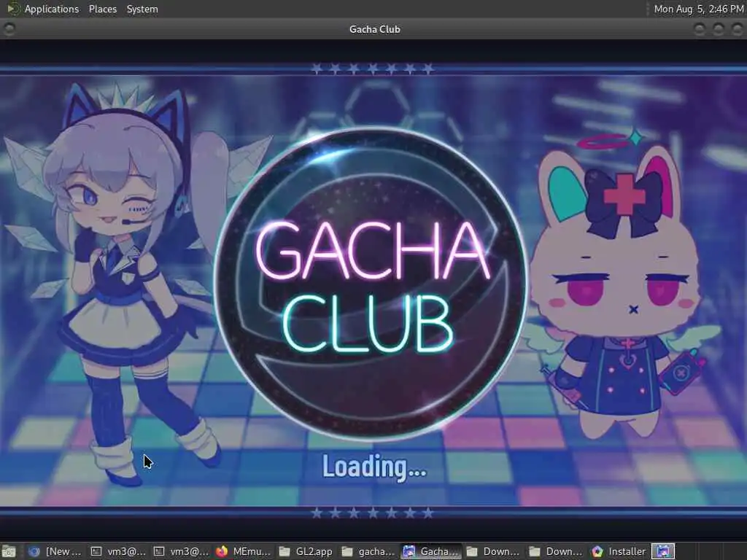Viewport: 747px width, 560px height.
Task: Click the show desktop icon in taskbar
Action: 9,551
